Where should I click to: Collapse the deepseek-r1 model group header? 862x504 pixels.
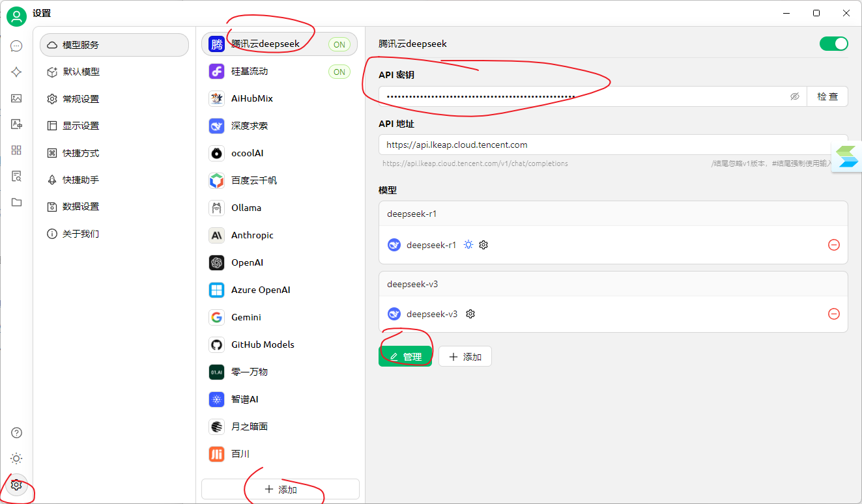click(x=613, y=214)
